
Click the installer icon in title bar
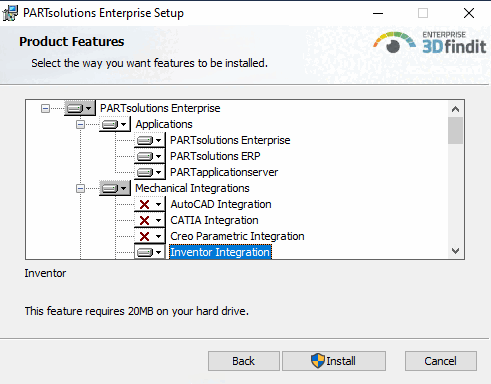point(10,13)
